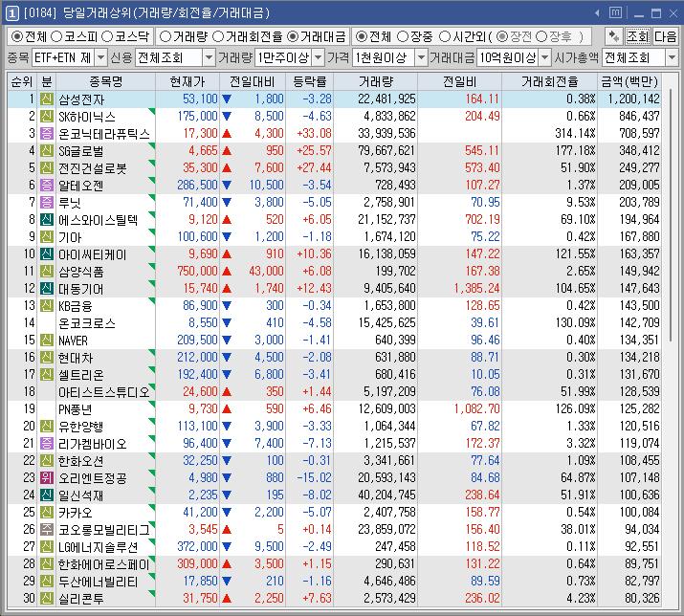
Task: Select the LG에너지솔루션 stock name
Action: tap(99, 546)
